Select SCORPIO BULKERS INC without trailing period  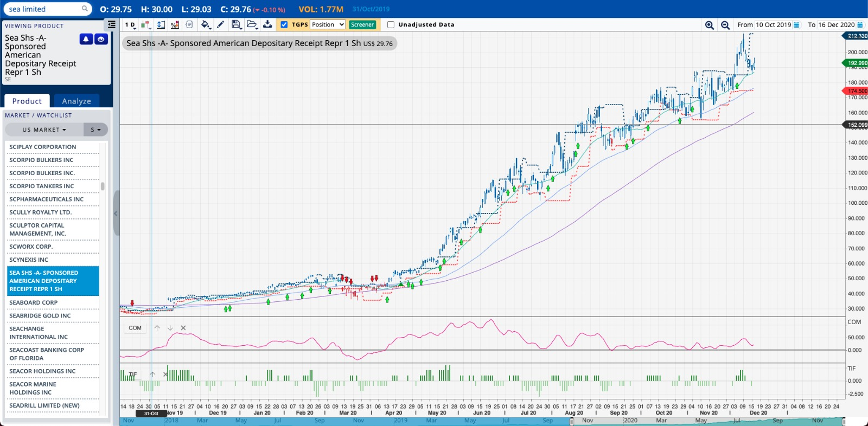coord(53,160)
